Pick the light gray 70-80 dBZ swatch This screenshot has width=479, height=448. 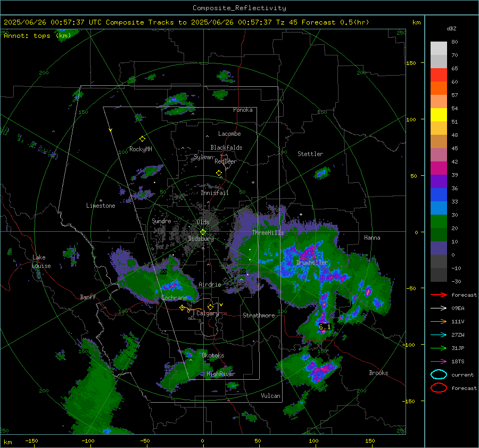point(439,48)
